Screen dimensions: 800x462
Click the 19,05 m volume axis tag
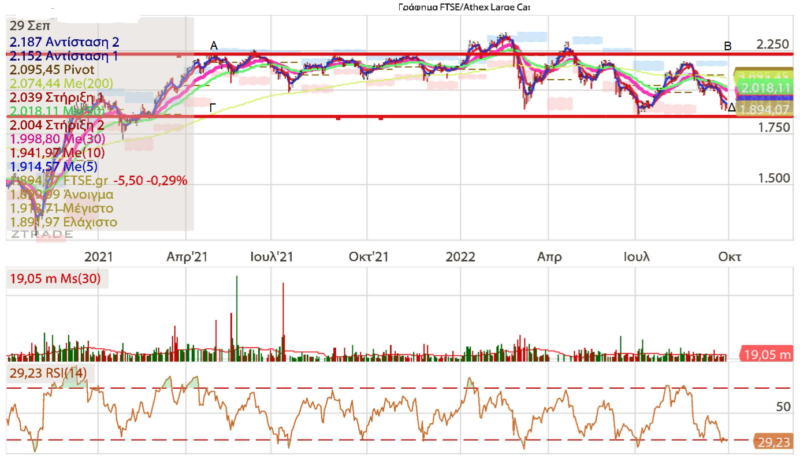point(768,355)
